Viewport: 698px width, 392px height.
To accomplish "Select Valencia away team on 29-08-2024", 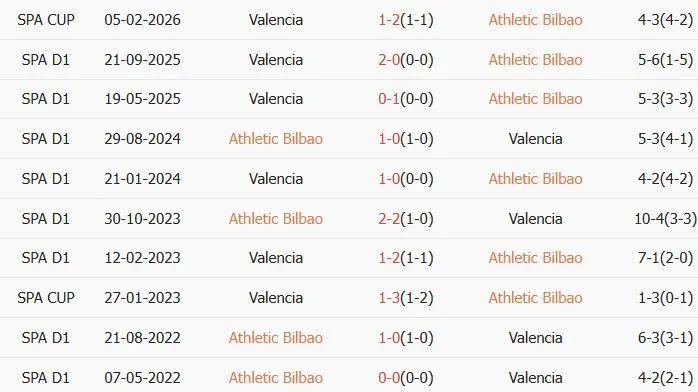I will tap(536, 139).
